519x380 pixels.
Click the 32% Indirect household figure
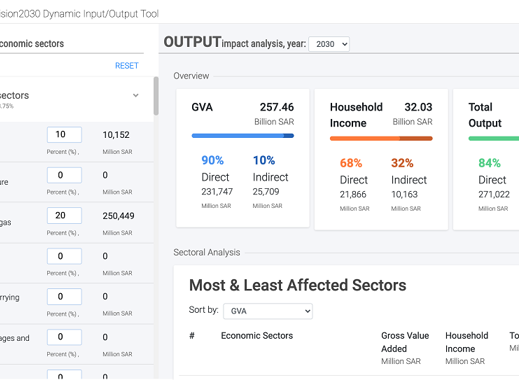pos(402,163)
